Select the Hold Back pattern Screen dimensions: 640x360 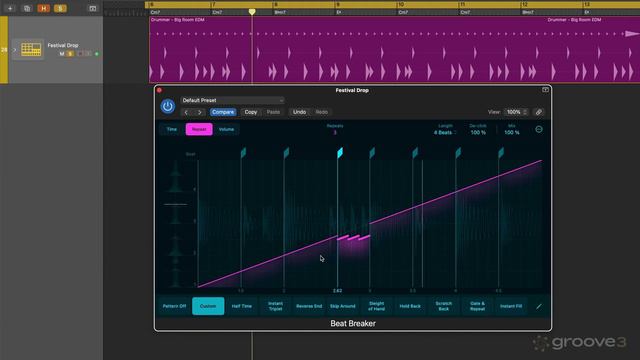pos(410,306)
